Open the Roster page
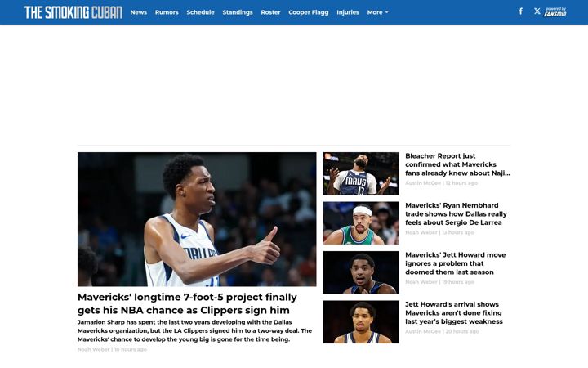Viewport: 588px width, 368px height. (x=270, y=12)
